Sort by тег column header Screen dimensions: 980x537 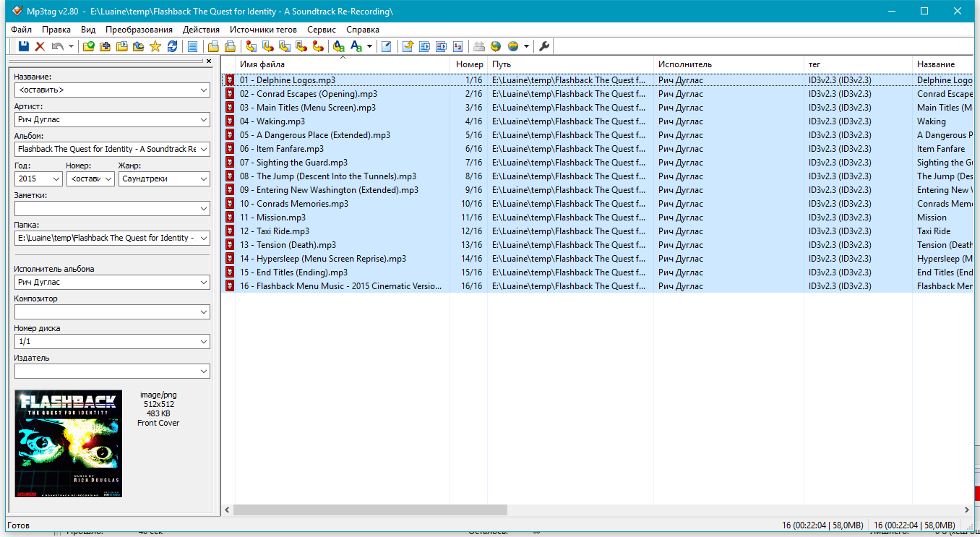[x=859, y=64]
